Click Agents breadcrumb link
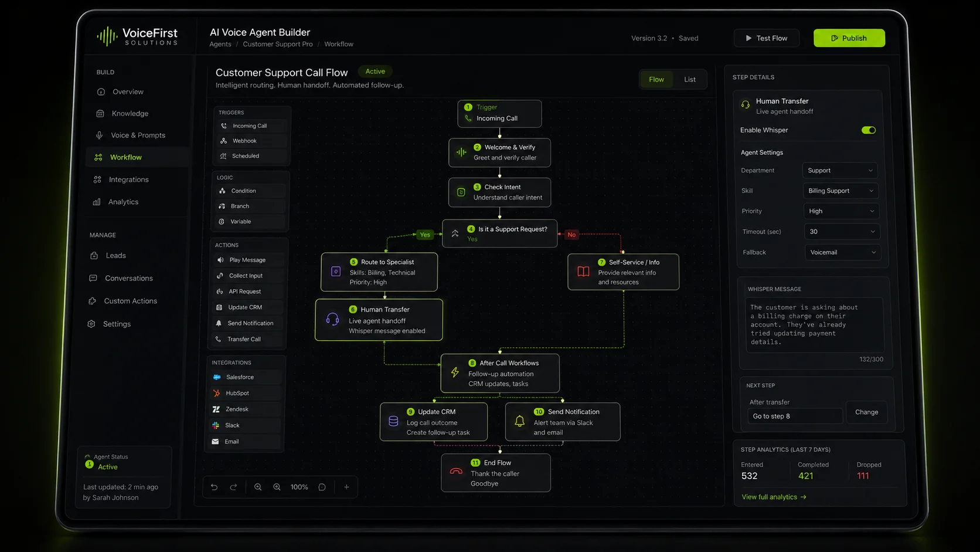 pyautogui.click(x=220, y=44)
